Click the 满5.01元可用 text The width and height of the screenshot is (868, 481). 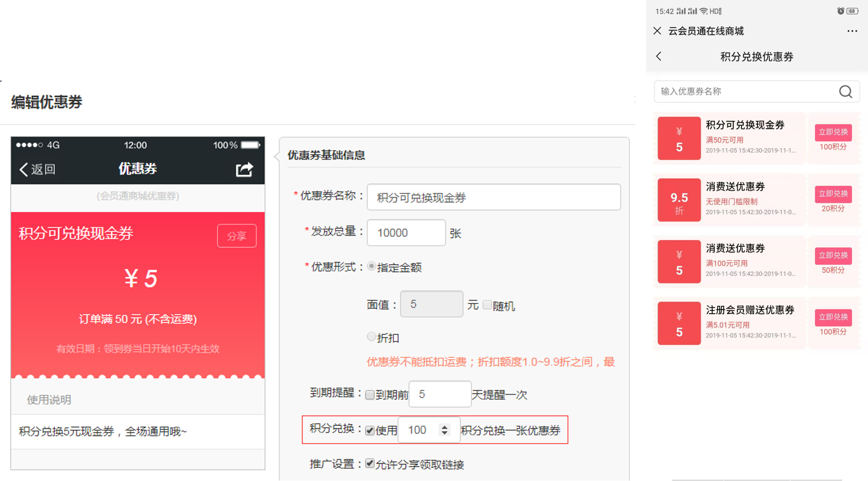[728, 325]
